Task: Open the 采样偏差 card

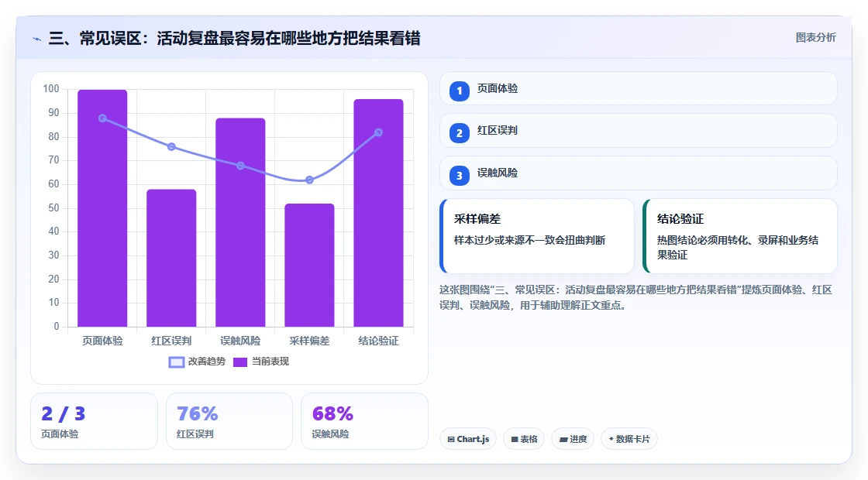Action: coord(537,236)
